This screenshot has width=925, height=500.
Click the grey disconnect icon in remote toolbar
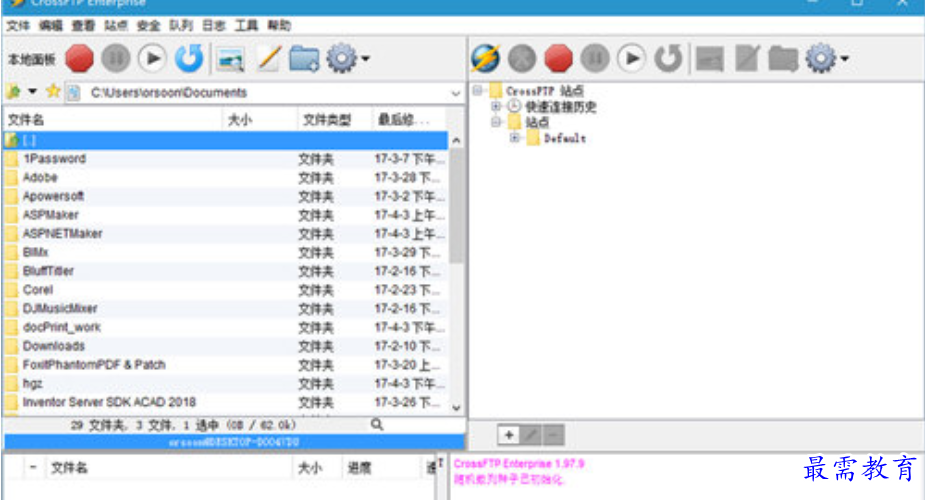(x=522, y=58)
